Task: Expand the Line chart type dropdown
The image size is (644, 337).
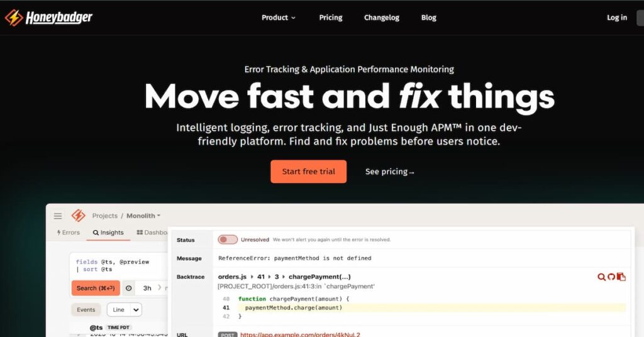Action: point(125,310)
